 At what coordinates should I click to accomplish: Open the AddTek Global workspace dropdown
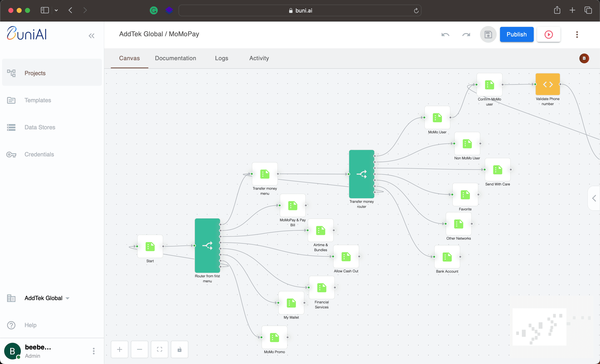(x=47, y=298)
